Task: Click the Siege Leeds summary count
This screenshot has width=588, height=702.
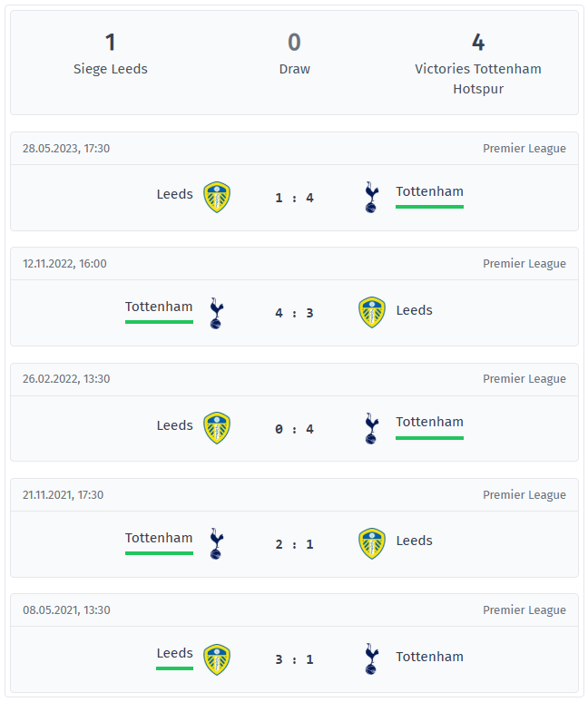Action: tap(110, 43)
